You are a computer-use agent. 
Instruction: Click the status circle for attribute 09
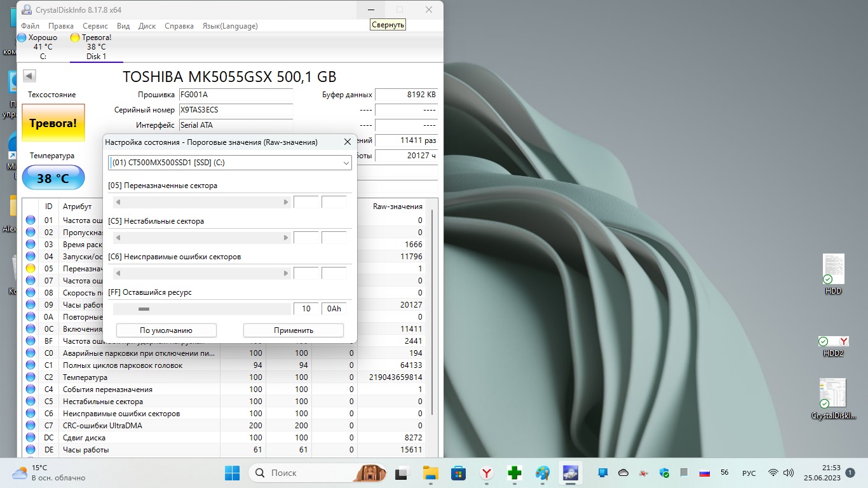point(31,305)
